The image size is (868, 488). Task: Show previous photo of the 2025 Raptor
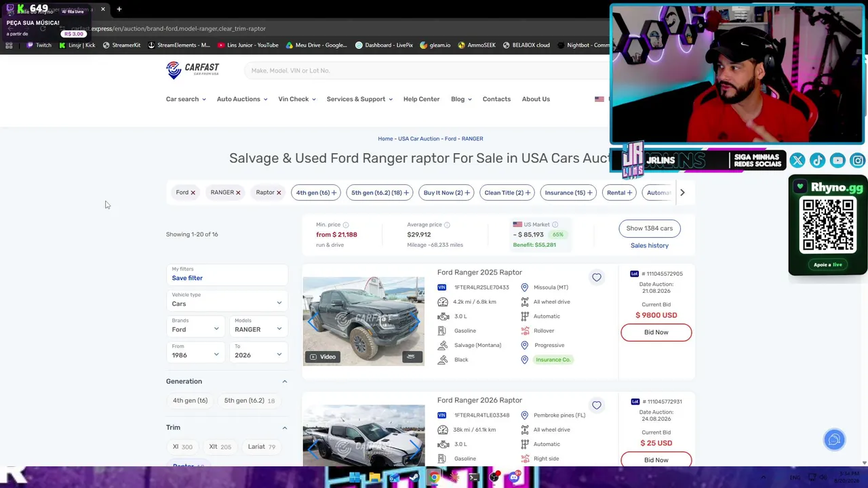[x=313, y=321]
